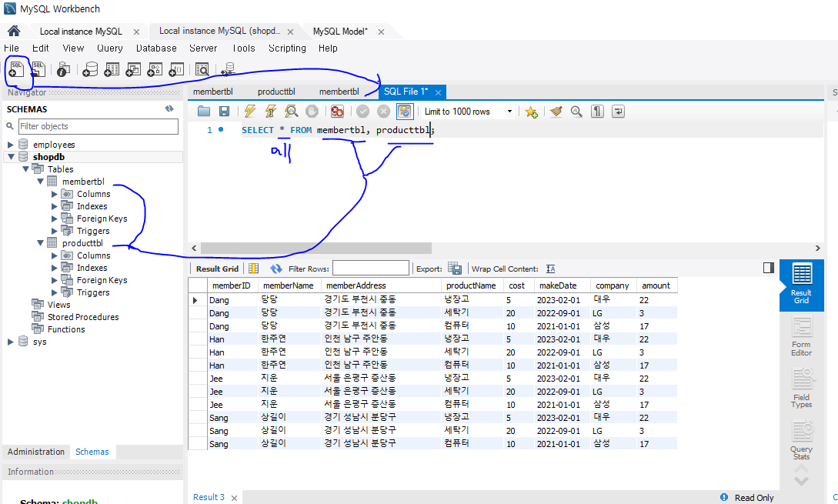Open script file in query editor
The height and width of the screenshot is (504, 838).
click(x=204, y=111)
